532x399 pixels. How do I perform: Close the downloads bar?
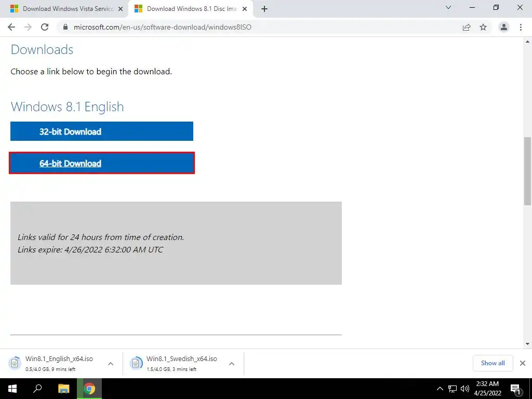(523, 363)
